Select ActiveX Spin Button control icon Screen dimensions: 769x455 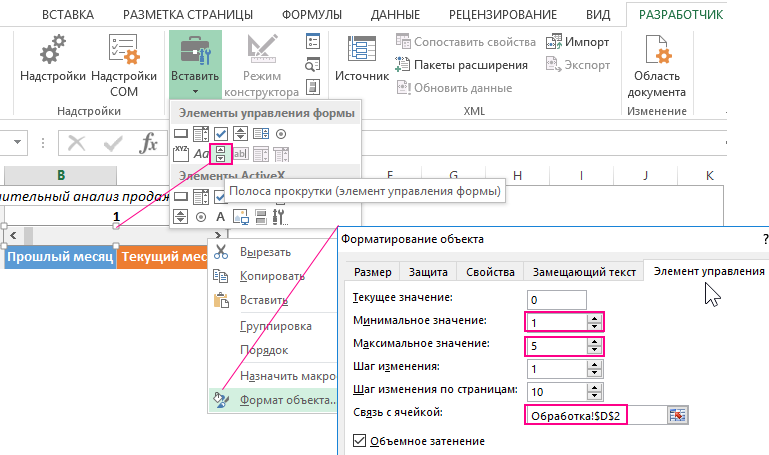coord(180,217)
